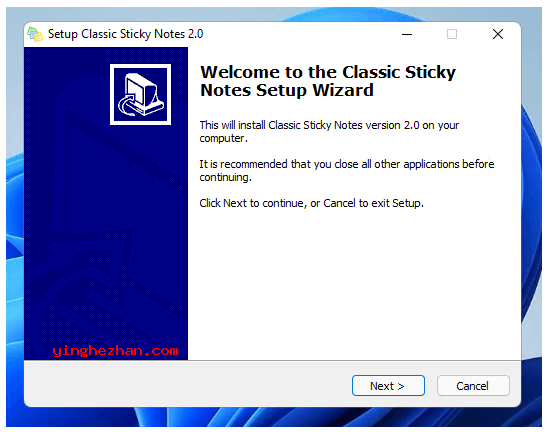The height and width of the screenshot is (434, 547).
Task: Click the word computer. in the first paragraph
Action: (224, 139)
